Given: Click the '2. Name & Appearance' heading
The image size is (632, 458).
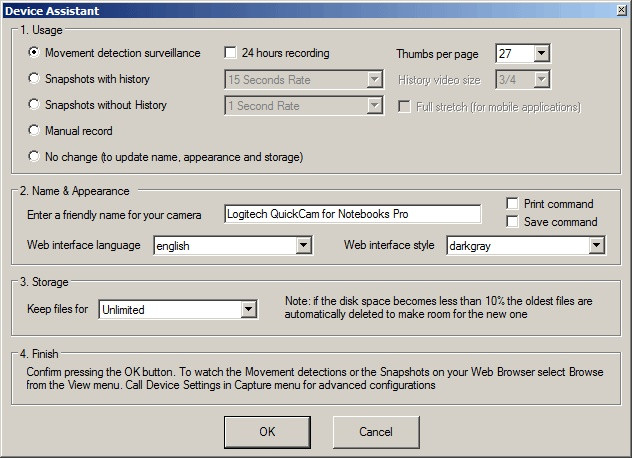Looking at the screenshot, I should (75, 191).
